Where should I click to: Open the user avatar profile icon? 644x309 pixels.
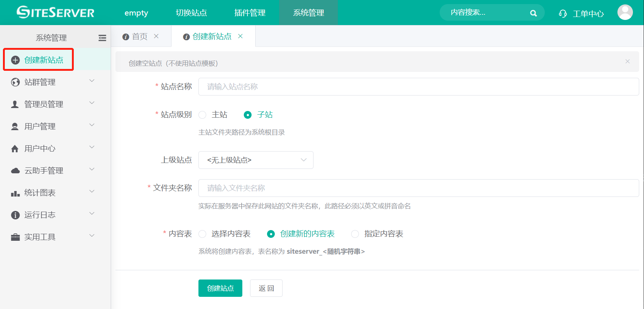point(625,13)
